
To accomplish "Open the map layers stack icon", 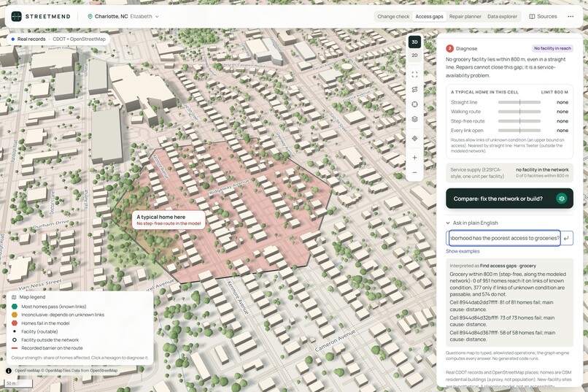I will (414, 119).
